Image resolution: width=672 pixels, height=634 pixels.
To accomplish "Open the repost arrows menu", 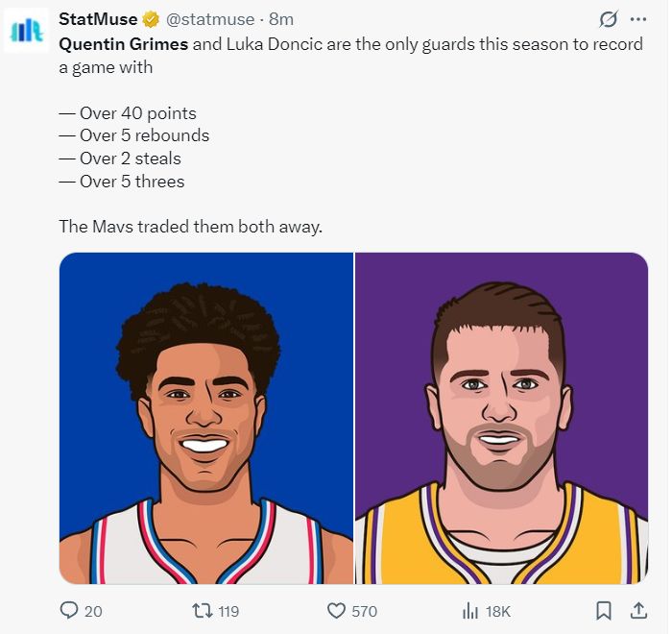I will click(202, 611).
